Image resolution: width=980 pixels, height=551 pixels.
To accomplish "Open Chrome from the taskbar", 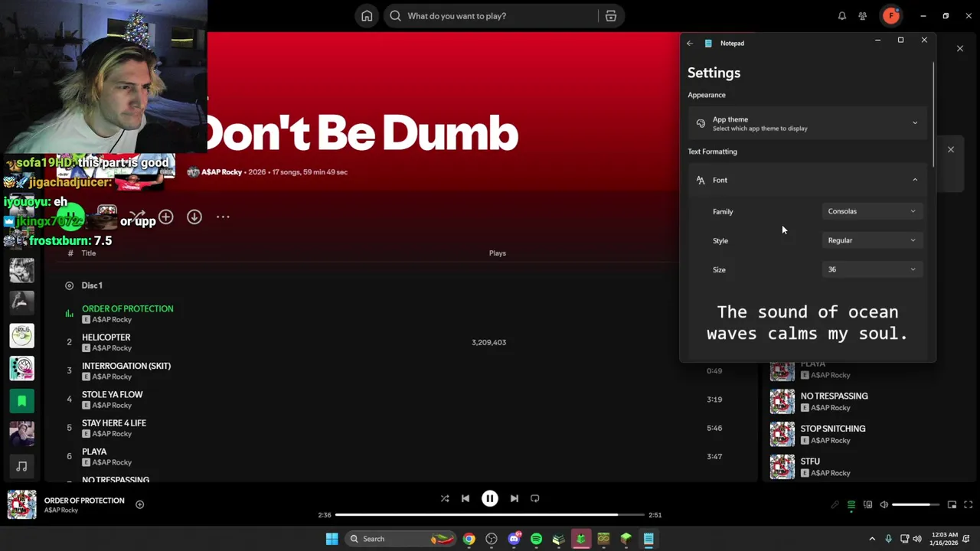I will (469, 539).
